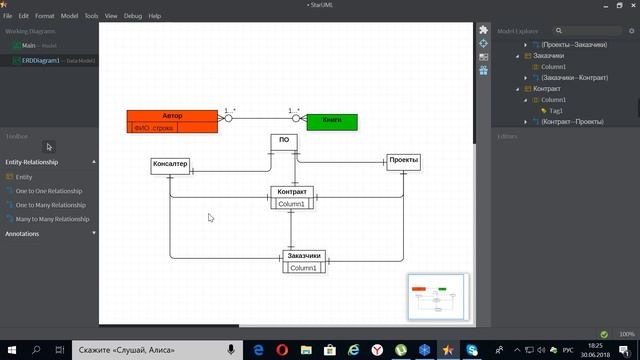Collapse the Заказчики tree node
640x360 pixels.
click(518, 56)
